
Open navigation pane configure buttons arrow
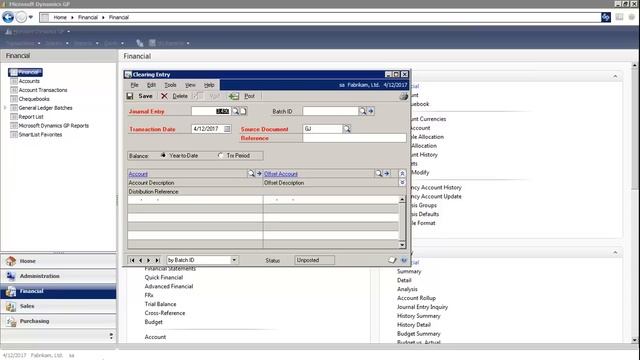111,336
